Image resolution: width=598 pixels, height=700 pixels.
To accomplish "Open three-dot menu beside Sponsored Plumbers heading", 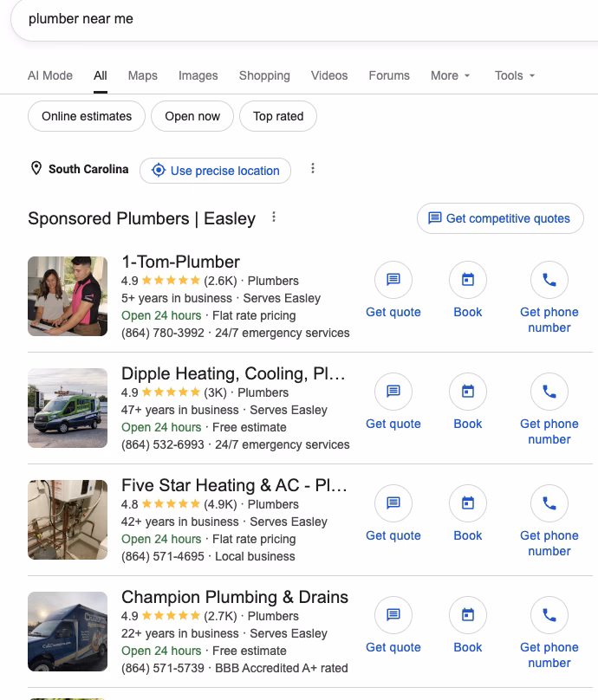I will (274, 217).
